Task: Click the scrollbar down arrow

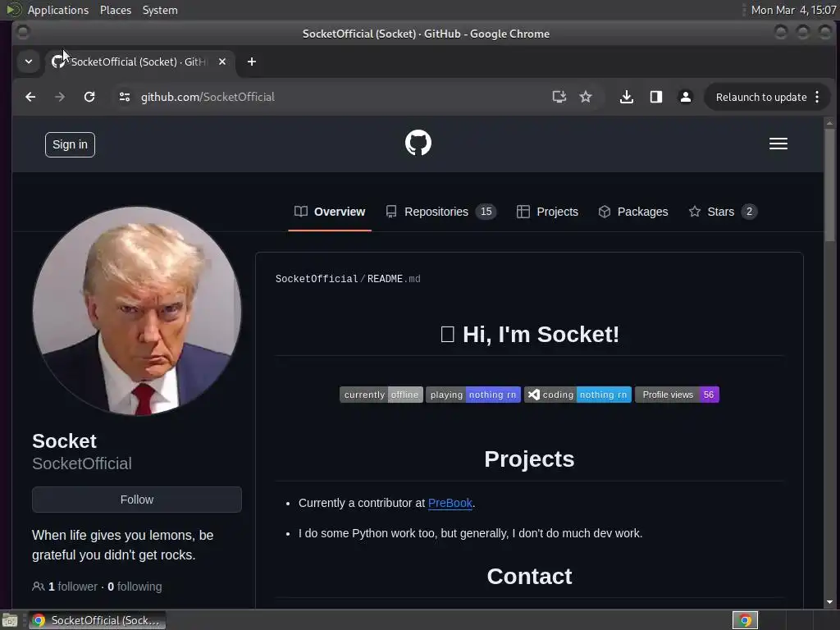Action: coord(829,602)
